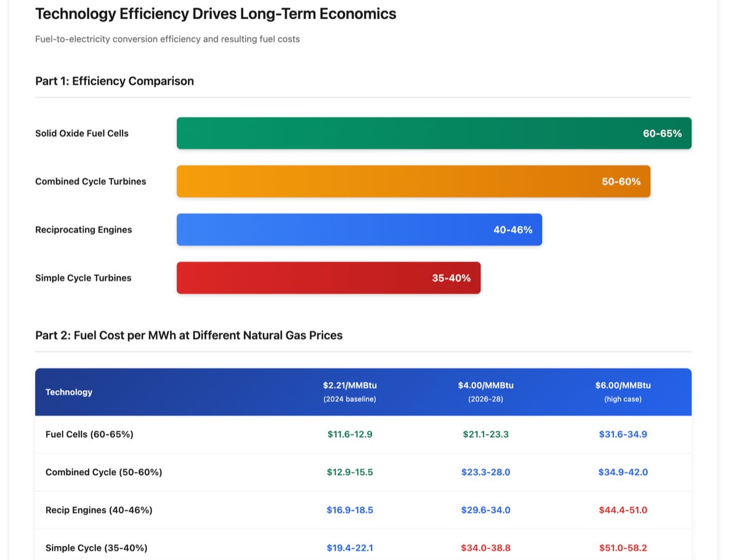This screenshot has width=739, height=560.
Task: Click the '$21.1-23.3' cell
Action: (x=486, y=434)
